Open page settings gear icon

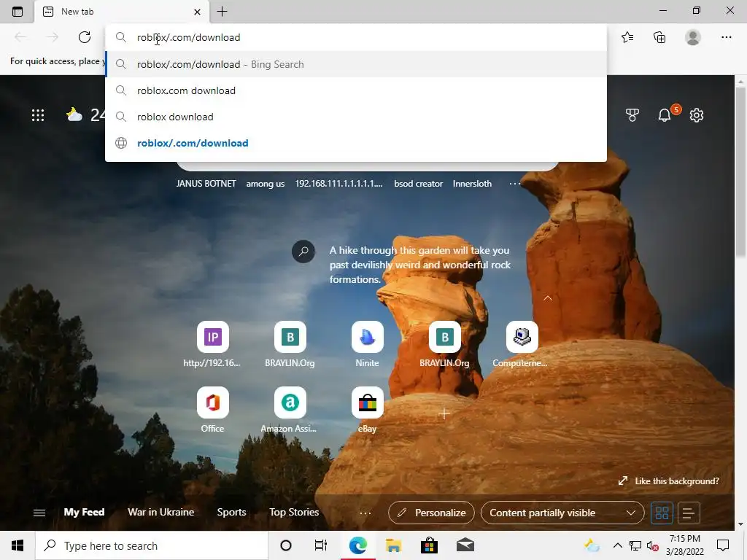[697, 114]
